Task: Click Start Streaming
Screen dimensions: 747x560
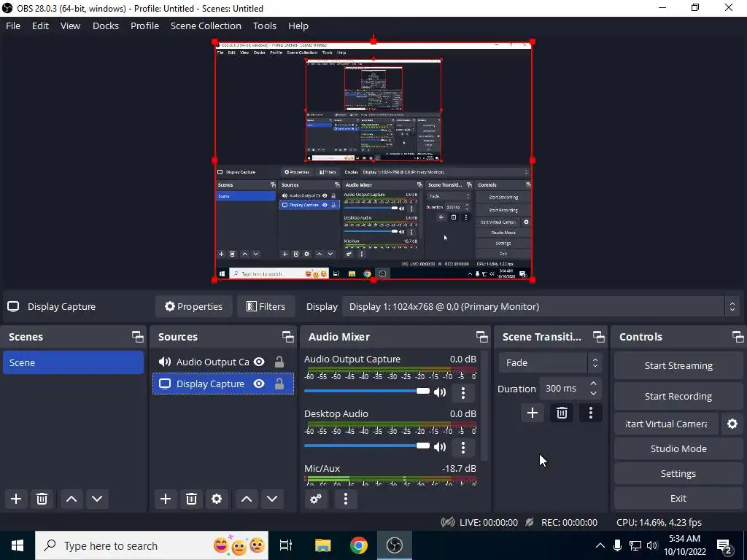Action: pos(678,366)
